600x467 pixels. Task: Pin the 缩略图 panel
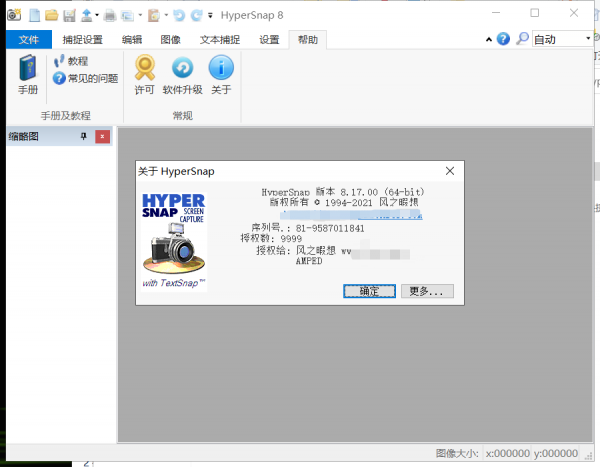(83, 136)
